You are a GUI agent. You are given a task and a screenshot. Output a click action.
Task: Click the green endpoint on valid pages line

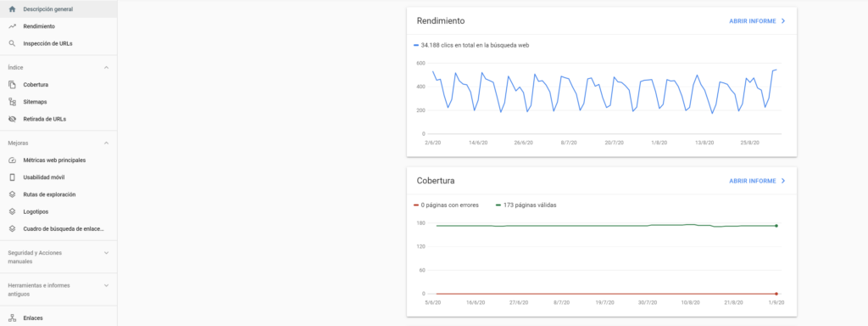tap(776, 226)
